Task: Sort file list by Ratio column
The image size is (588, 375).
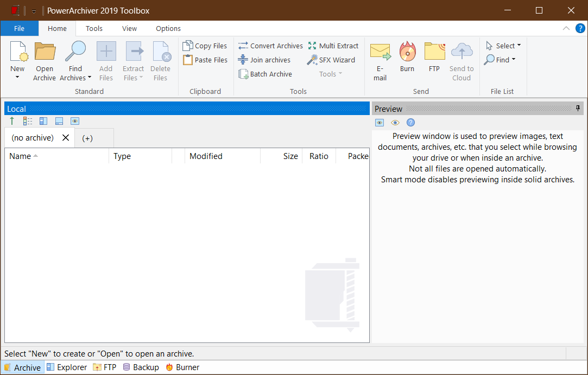Action: [319, 156]
